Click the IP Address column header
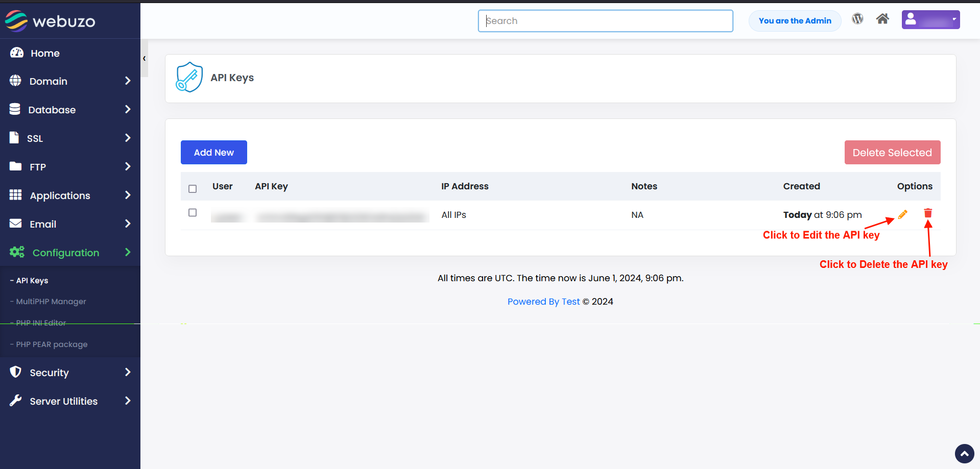980x469 pixels. (465, 186)
